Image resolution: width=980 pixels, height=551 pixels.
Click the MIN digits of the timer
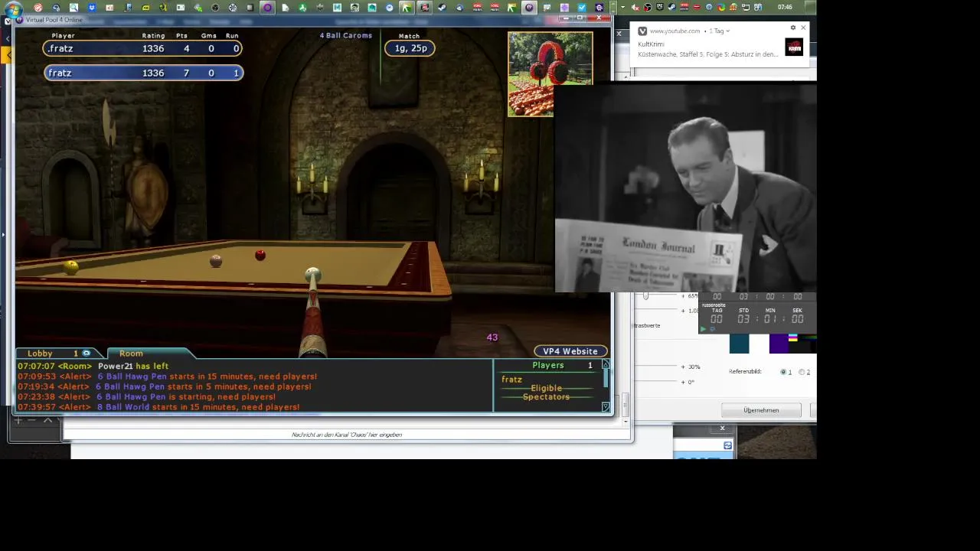tap(770, 319)
